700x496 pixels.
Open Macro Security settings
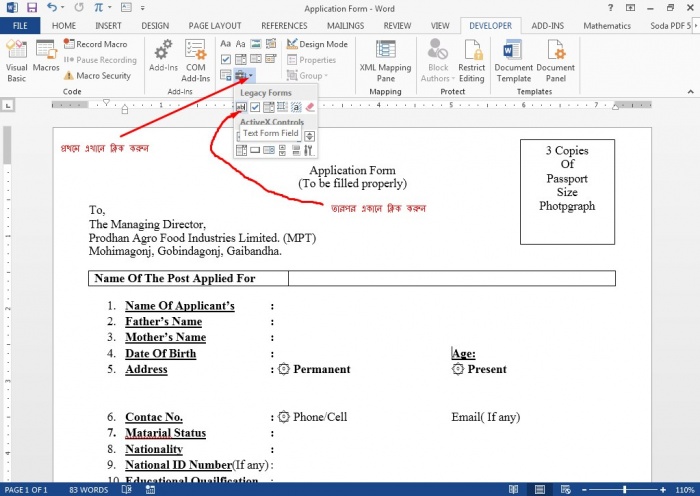96,76
